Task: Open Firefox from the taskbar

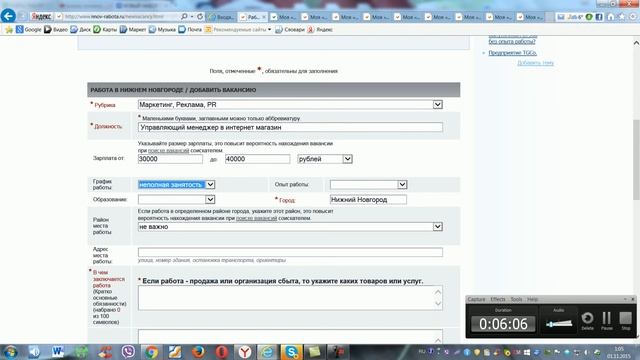Action: tap(198, 352)
